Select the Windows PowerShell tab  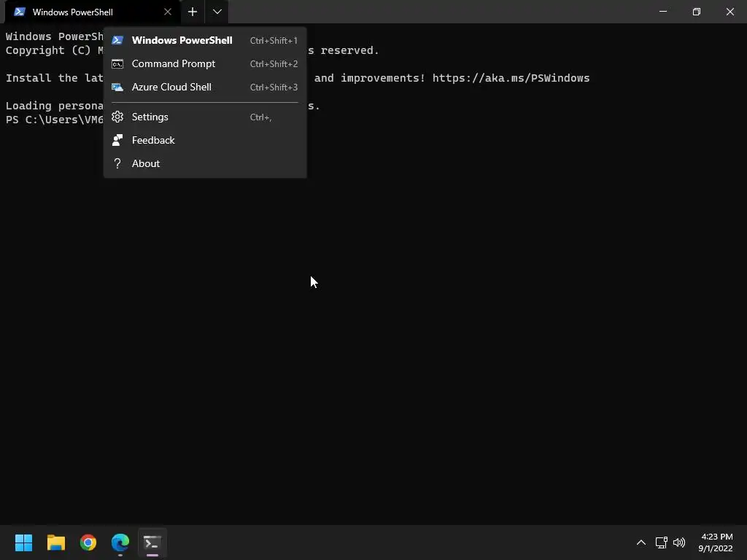pyautogui.click(x=93, y=12)
